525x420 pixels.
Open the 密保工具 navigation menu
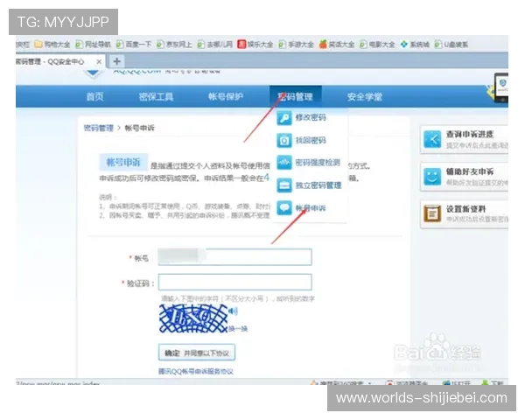[x=156, y=97]
